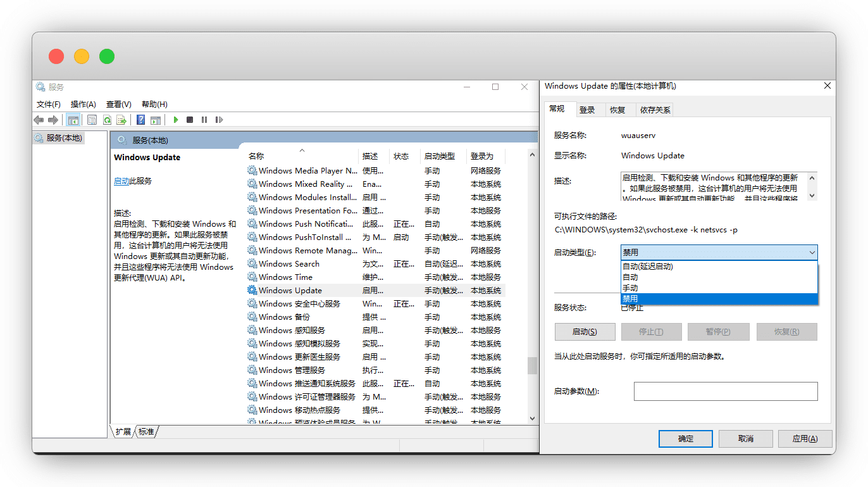This screenshot has width=868, height=487.
Task: Click the Stop Service square icon
Action: point(190,120)
